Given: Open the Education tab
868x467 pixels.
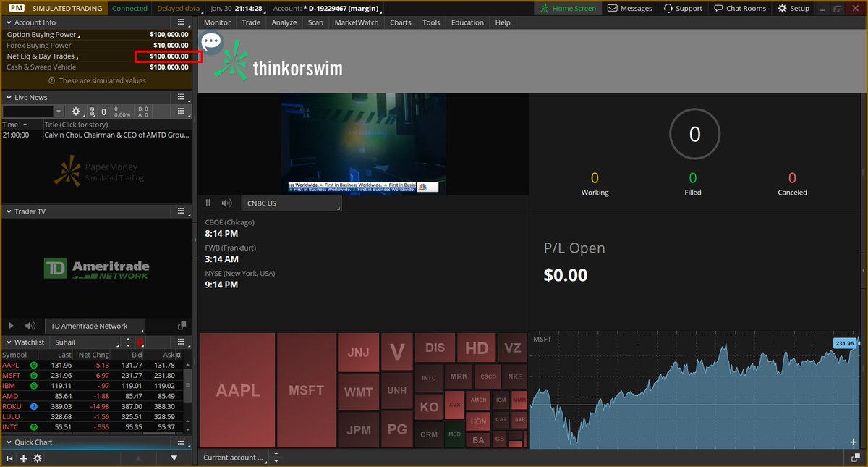Looking at the screenshot, I should point(467,22).
